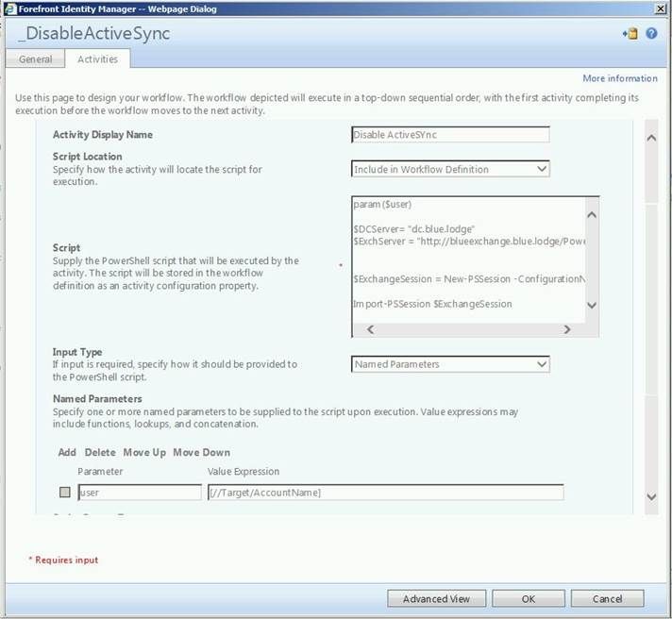Click Move Up for named parameters
The width and height of the screenshot is (672, 619).
[x=144, y=452]
